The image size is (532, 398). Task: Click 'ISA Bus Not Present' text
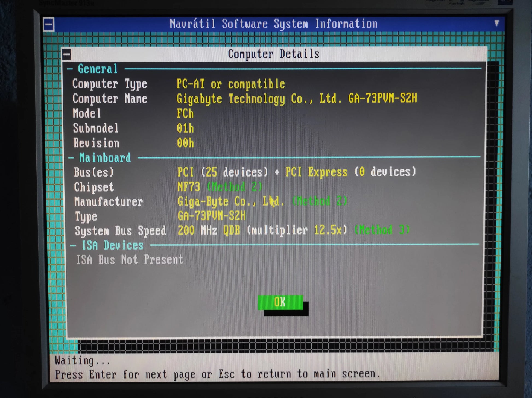130,260
